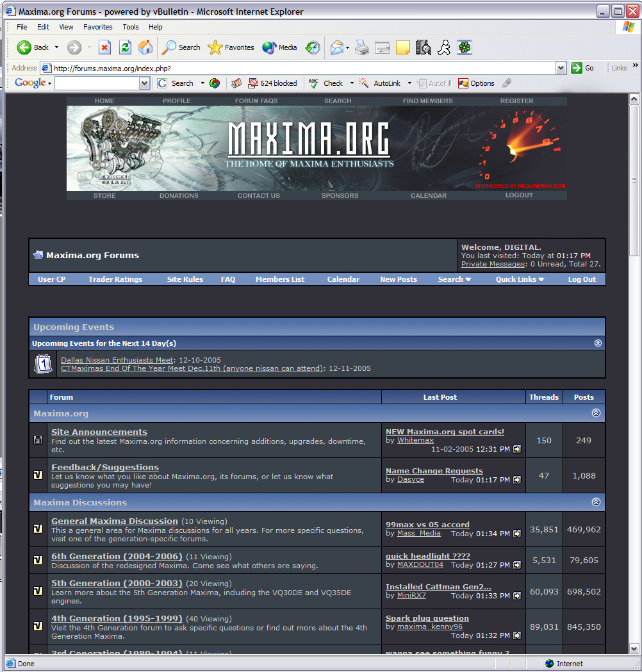Click the yellow Discuss note icon

pos(402,47)
